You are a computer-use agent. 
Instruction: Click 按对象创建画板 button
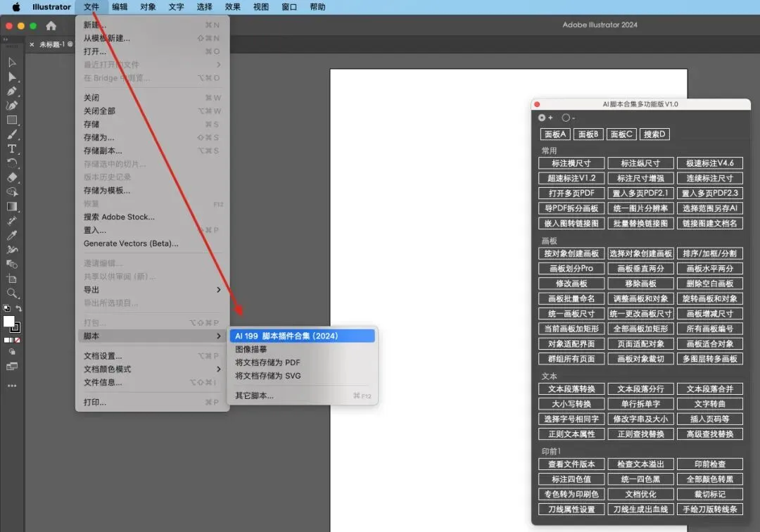pos(571,253)
